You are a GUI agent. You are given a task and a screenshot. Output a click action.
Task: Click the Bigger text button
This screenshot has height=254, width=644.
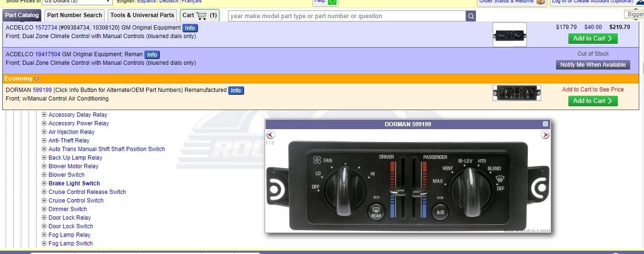[x=635, y=14]
